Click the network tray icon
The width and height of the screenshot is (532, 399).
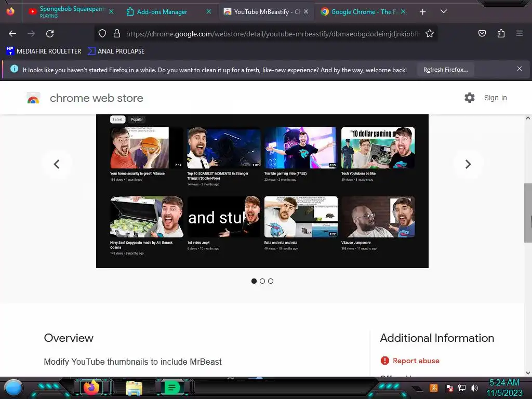(x=461, y=388)
